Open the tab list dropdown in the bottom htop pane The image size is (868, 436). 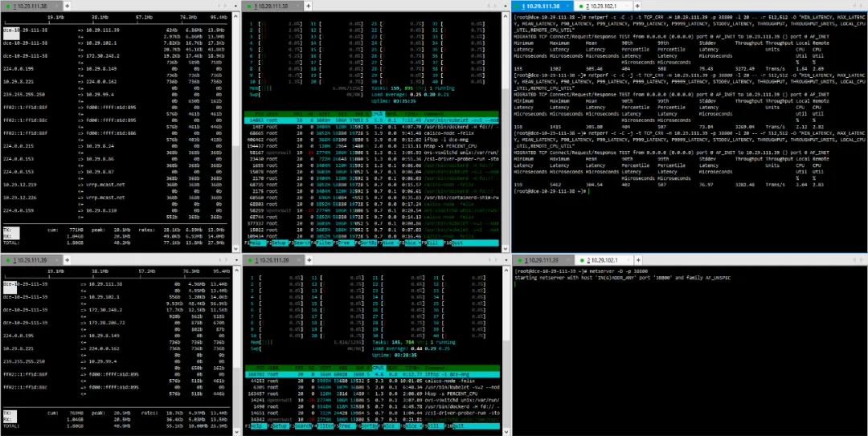(x=506, y=259)
